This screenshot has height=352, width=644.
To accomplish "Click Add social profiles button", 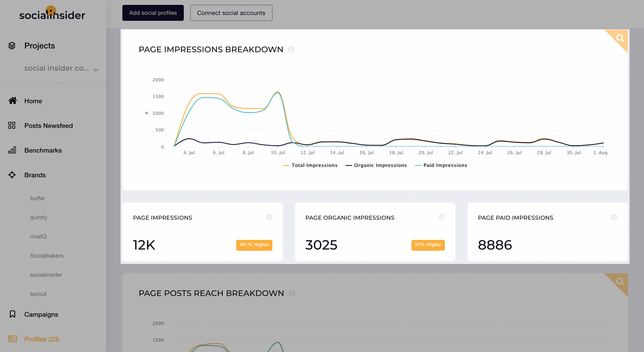I will click(153, 13).
